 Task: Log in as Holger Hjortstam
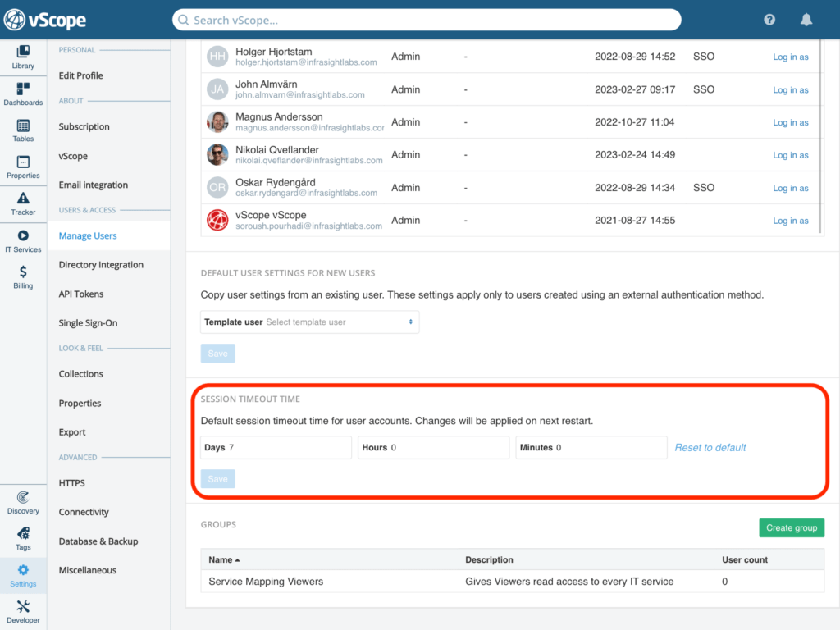tap(791, 57)
